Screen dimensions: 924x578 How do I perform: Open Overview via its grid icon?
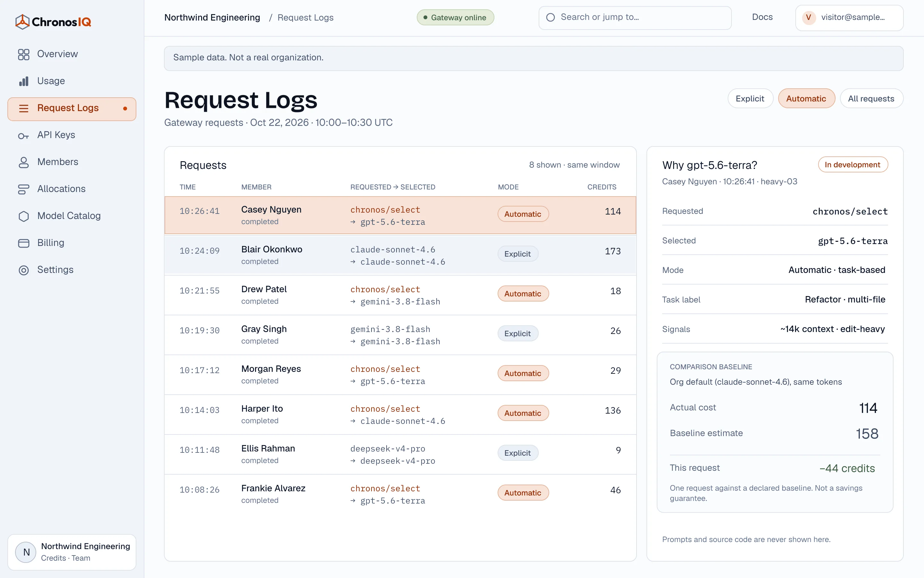pyautogui.click(x=24, y=54)
